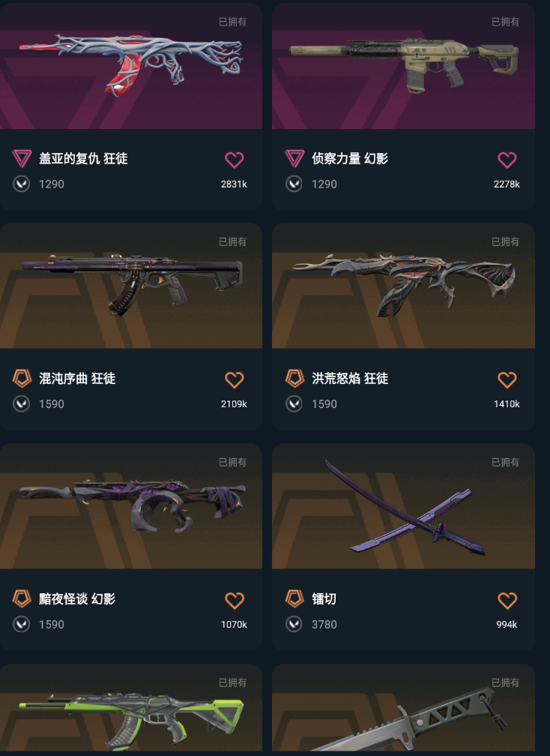This screenshot has height=756, width=550.
Task: Select the green-accented rifle skin card
Action: point(131,709)
